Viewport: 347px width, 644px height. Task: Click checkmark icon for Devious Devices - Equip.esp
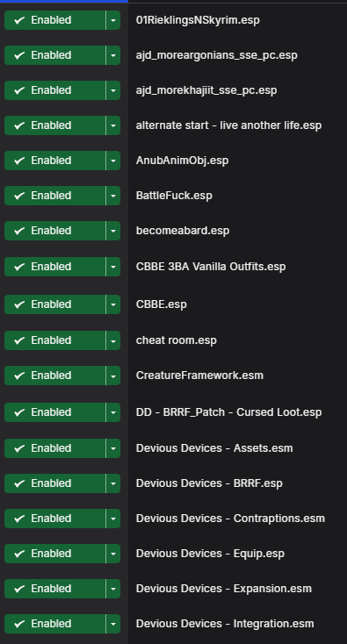[19, 554]
